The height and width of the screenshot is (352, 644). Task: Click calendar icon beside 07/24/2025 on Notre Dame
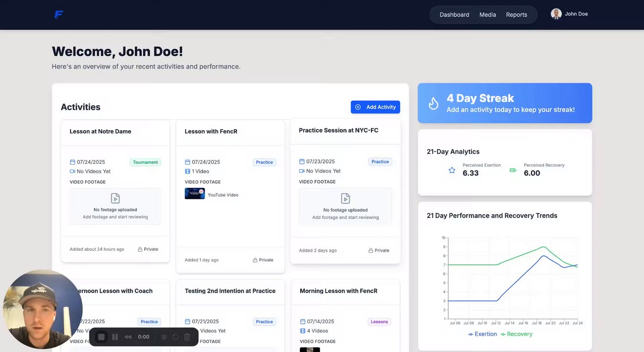click(x=72, y=162)
